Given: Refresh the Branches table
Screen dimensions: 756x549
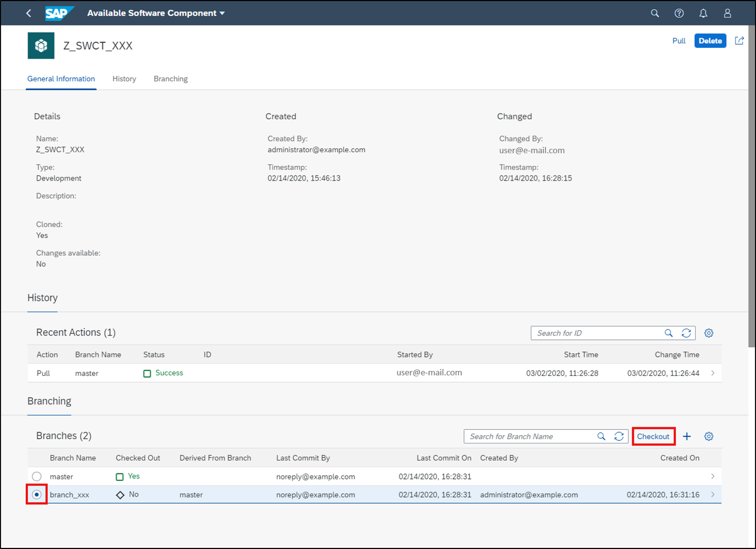Looking at the screenshot, I should click(619, 436).
